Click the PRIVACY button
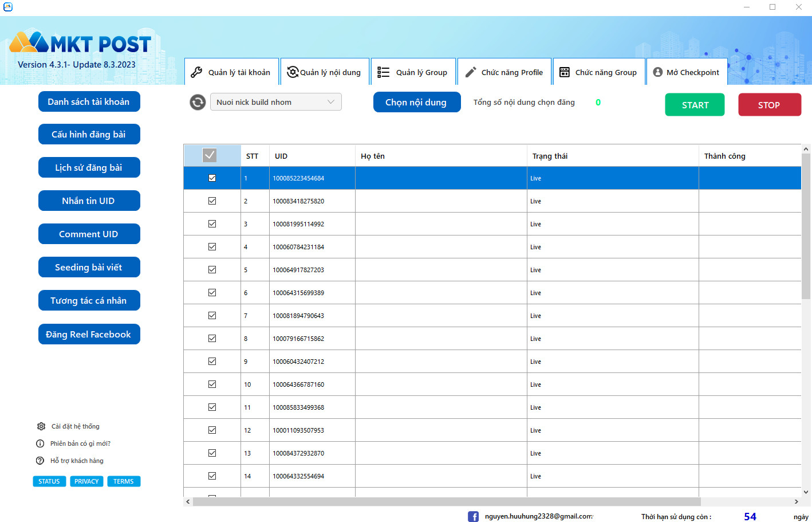The width and height of the screenshot is (812, 522). tap(86, 481)
